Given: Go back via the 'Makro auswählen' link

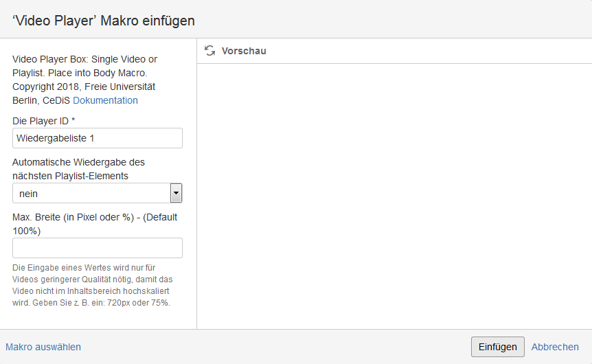Looking at the screenshot, I should point(43,347).
